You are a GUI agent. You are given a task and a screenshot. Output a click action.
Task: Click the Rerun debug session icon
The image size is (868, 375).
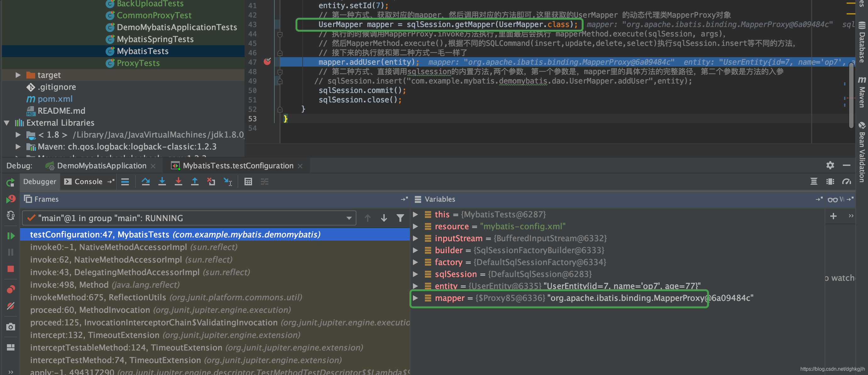coord(10,182)
